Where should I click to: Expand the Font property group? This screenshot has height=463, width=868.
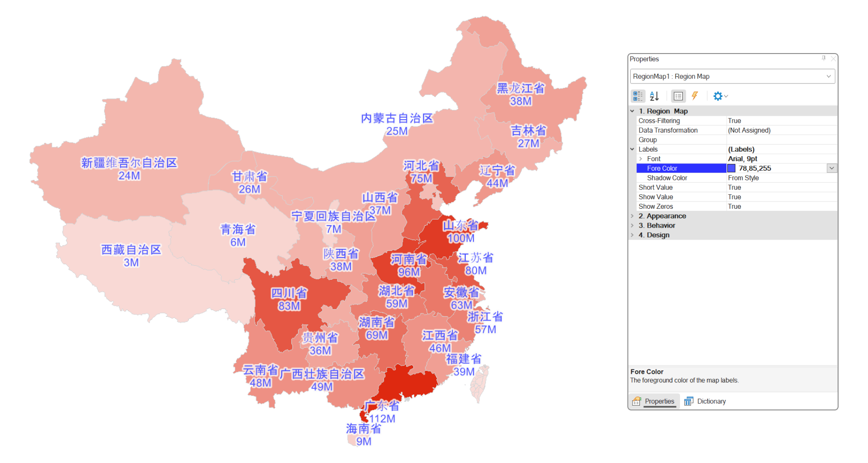pyautogui.click(x=641, y=159)
